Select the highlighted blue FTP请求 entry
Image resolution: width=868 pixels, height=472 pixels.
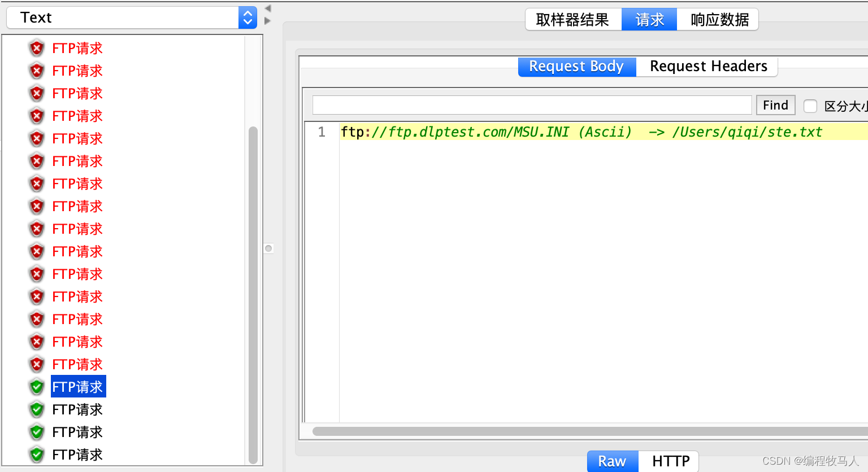coord(78,387)
